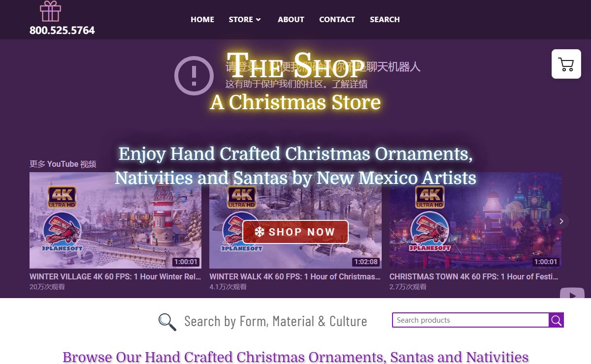Viewport: 591px width, 364px height.
Task: Click the YouTube logo icon
Action: (x=572, y=295)
